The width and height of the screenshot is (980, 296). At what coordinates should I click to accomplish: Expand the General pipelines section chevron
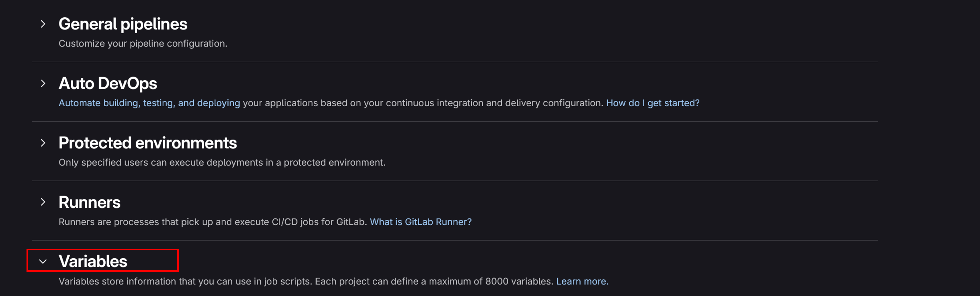[43, 24]
